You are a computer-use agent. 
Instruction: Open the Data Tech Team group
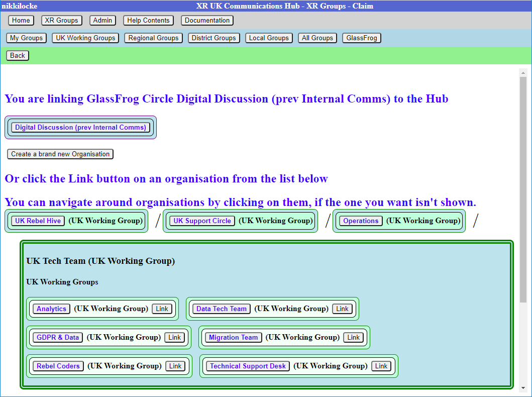pos(221,309)
